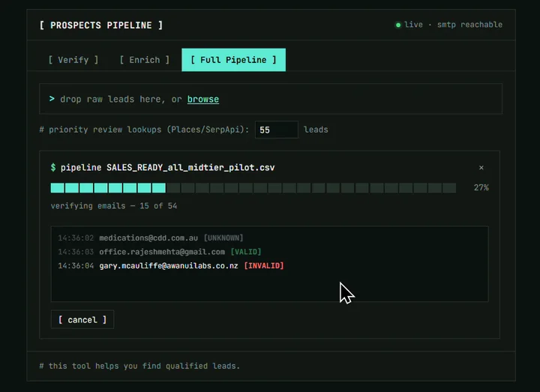
Task: Click the 'priority review lookups (Places/SerpApi)' label
Action: point(144,130)
